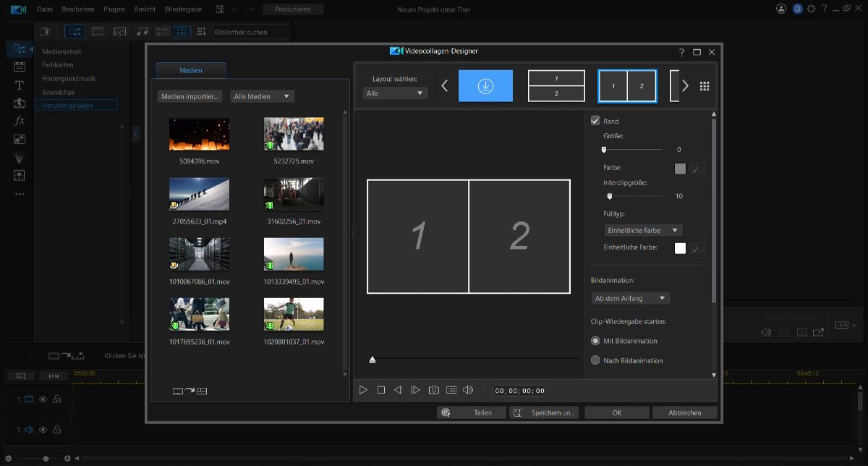This screenshot has height=466, width=868.
Task: Open the Title room (T) in sidebar
Action: (20, 85)
